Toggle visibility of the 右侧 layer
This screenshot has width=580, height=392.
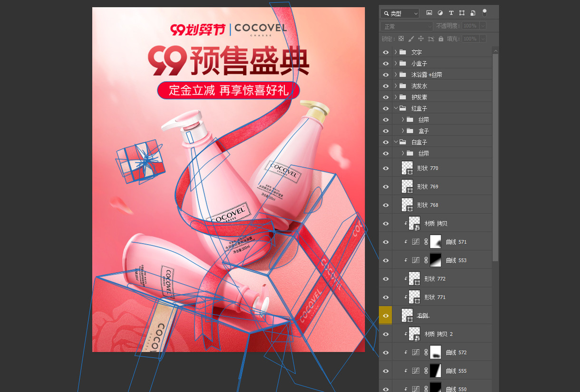coord(386,316)
